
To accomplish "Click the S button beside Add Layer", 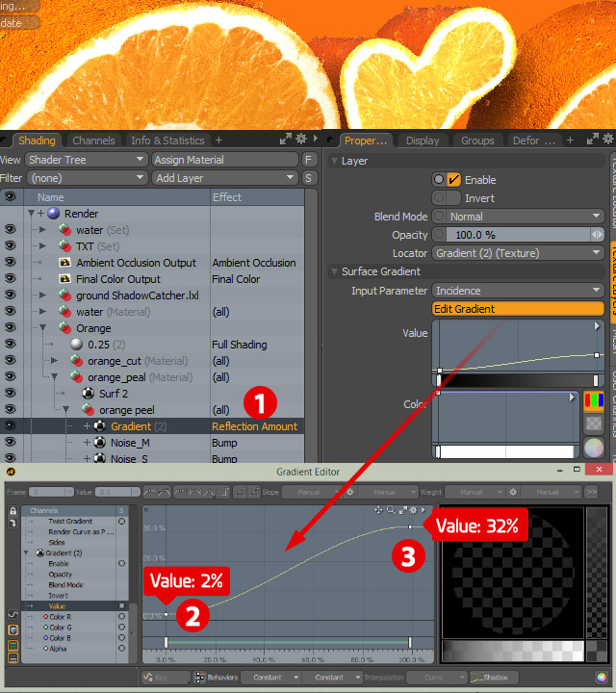I will click(308, 178).
